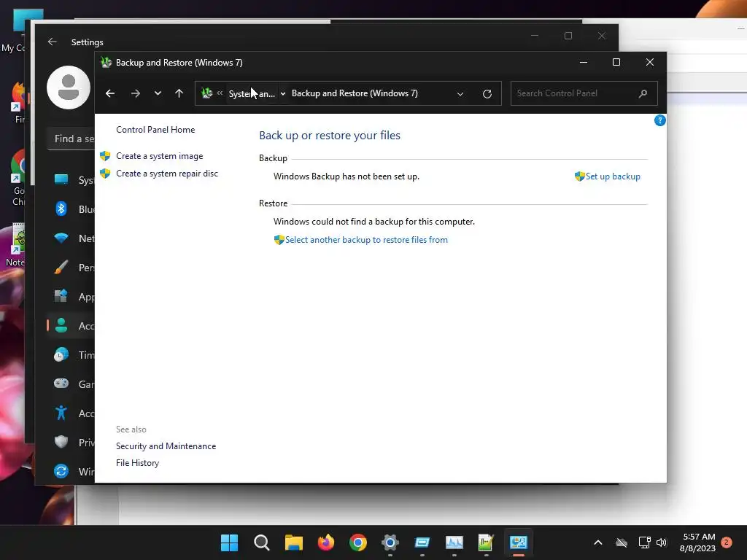Select Windows Update icon in Settings sidebar

tap(61, 471)
